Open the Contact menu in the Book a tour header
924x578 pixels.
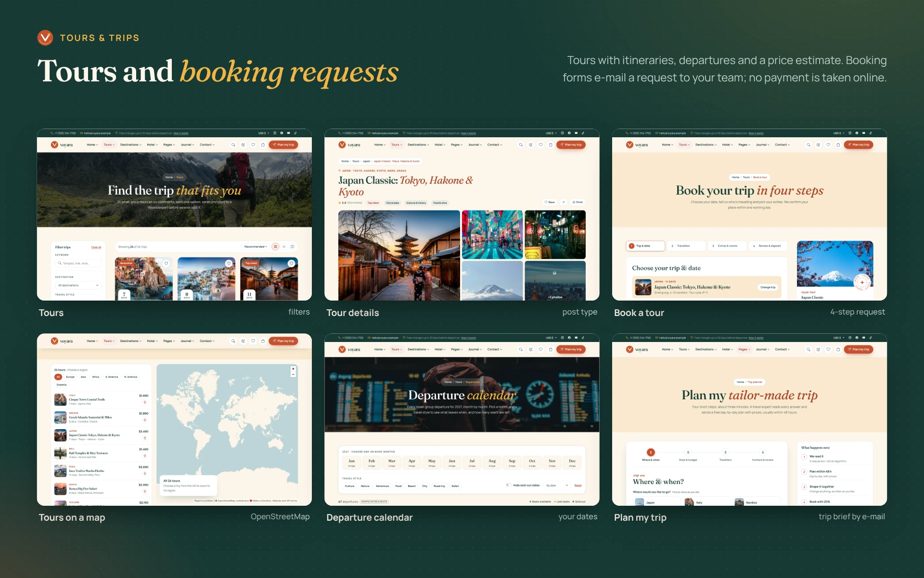click(x=783, y=144)
